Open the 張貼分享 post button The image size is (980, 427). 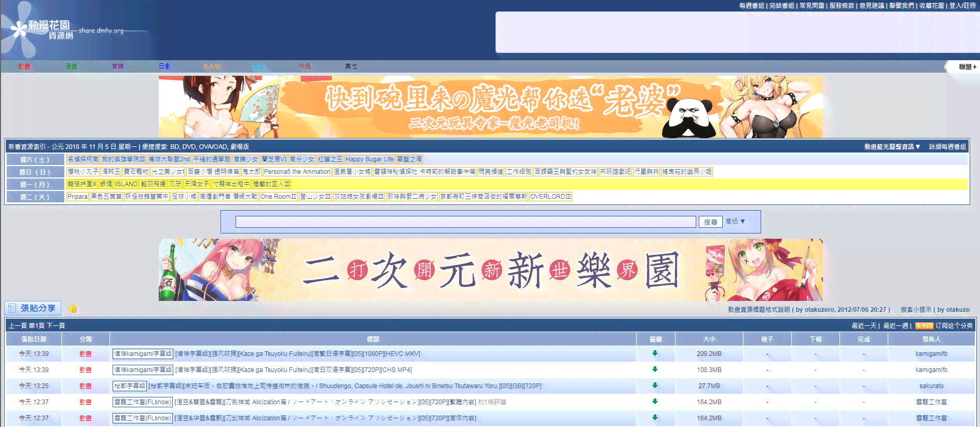pyautogui.click(x=33, y=308)
